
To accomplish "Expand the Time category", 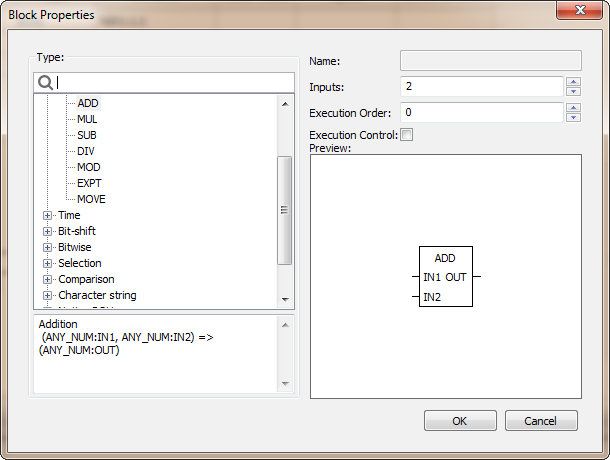I will click(47, 215).
